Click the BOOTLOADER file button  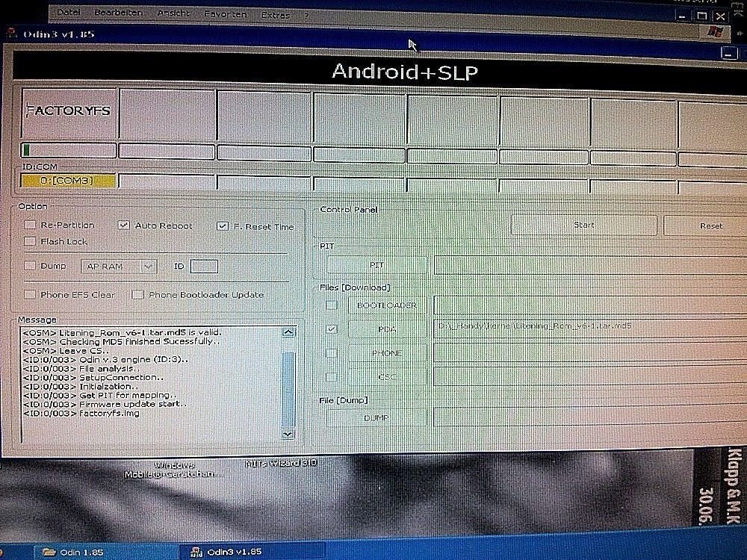[x=387, y=305]
